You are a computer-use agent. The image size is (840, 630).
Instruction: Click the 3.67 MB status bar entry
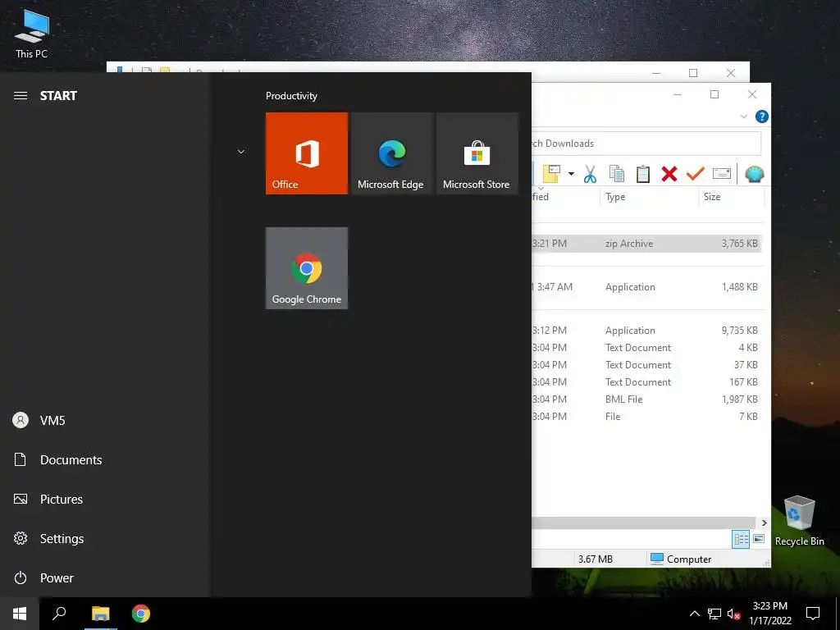[596, 559]
